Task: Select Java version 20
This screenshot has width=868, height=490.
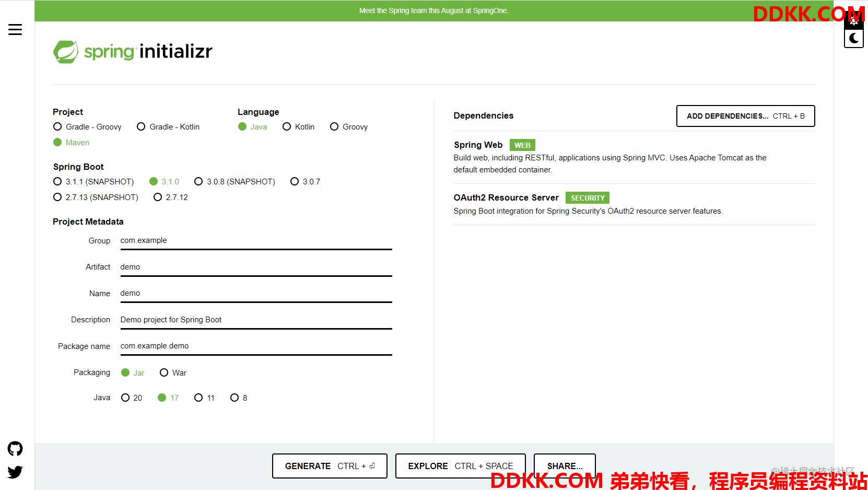Action: [x=132, y=398]
